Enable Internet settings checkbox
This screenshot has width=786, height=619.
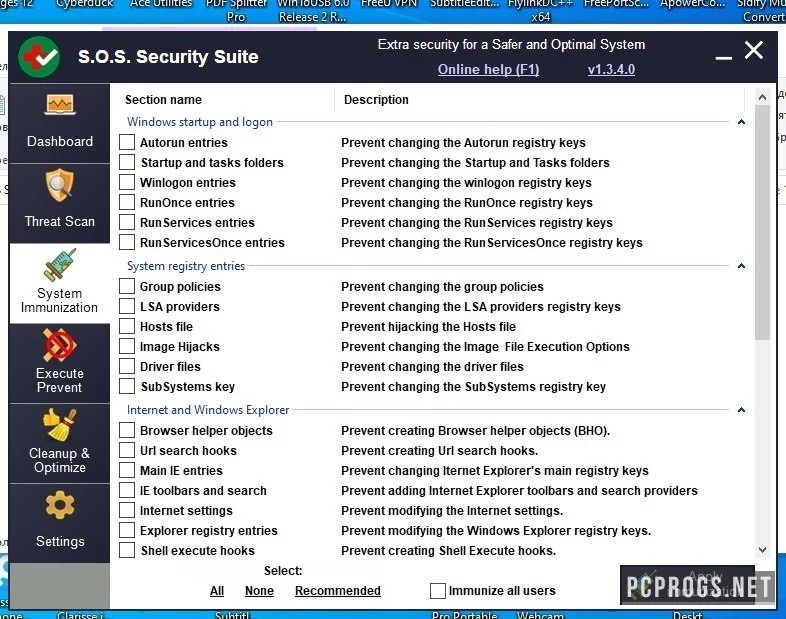click(127, 510)
